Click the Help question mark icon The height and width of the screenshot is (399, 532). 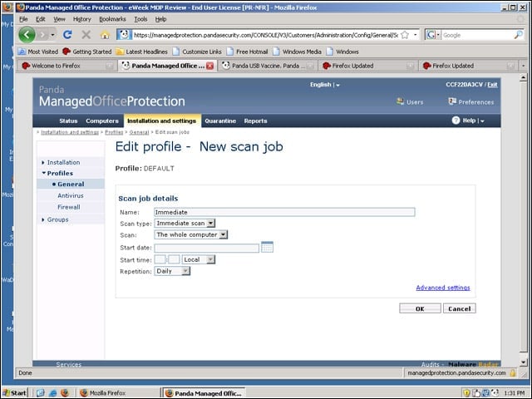456,121
